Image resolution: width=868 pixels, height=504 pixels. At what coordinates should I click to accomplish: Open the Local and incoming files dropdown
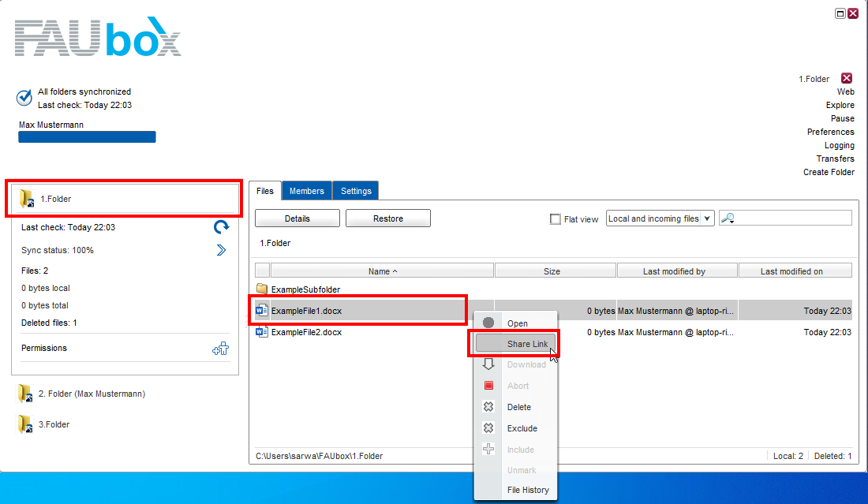660,218
